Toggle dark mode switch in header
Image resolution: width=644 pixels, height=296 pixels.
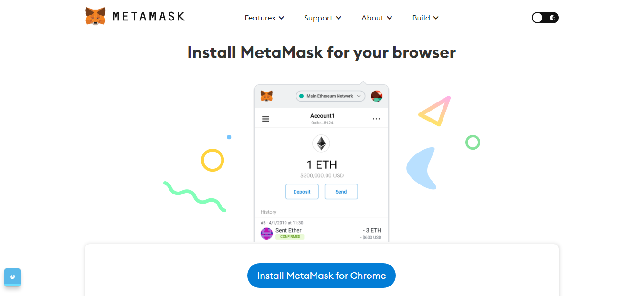click(545, 18)
